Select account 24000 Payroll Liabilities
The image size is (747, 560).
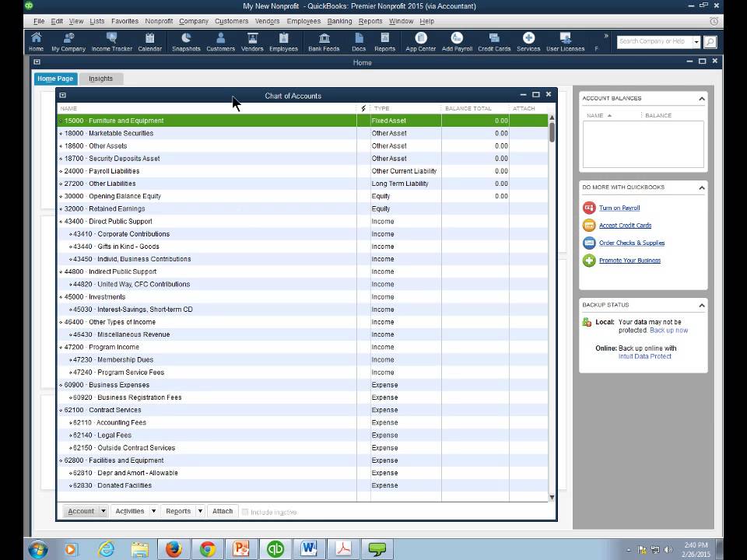303,171
